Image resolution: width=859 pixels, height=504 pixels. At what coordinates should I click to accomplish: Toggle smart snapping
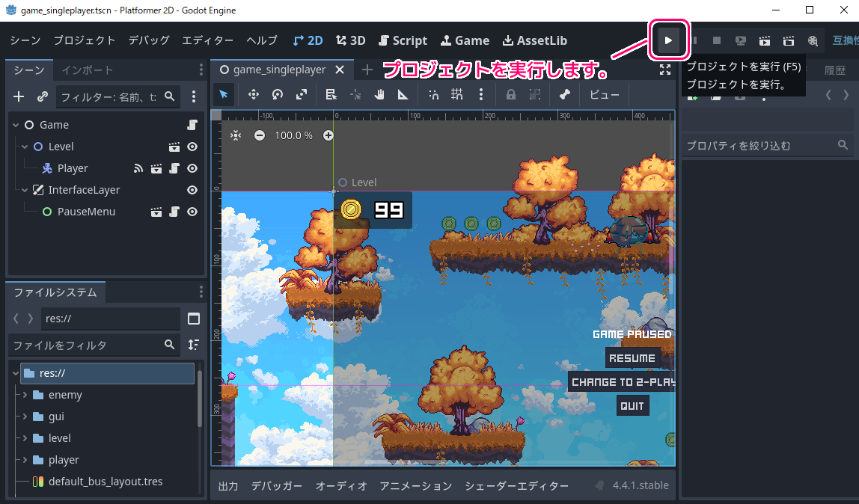433,95
